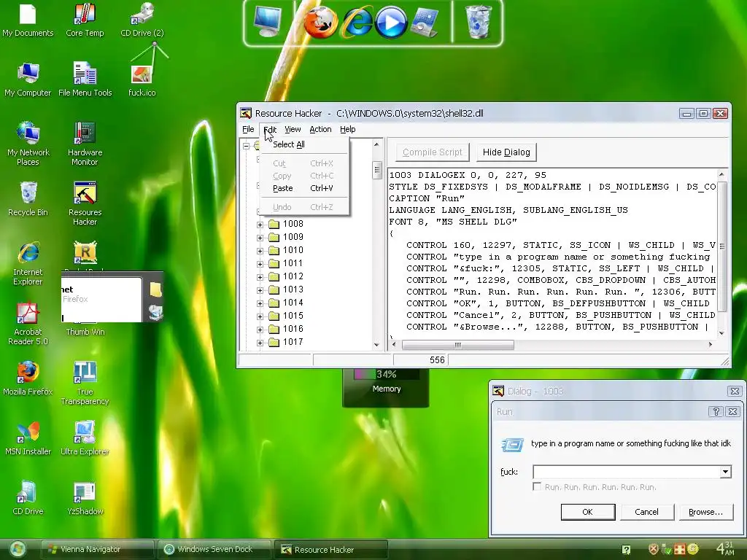Open My Network Places icon
The height and width of the screenshot is (560, 747).
coord(28,144)
